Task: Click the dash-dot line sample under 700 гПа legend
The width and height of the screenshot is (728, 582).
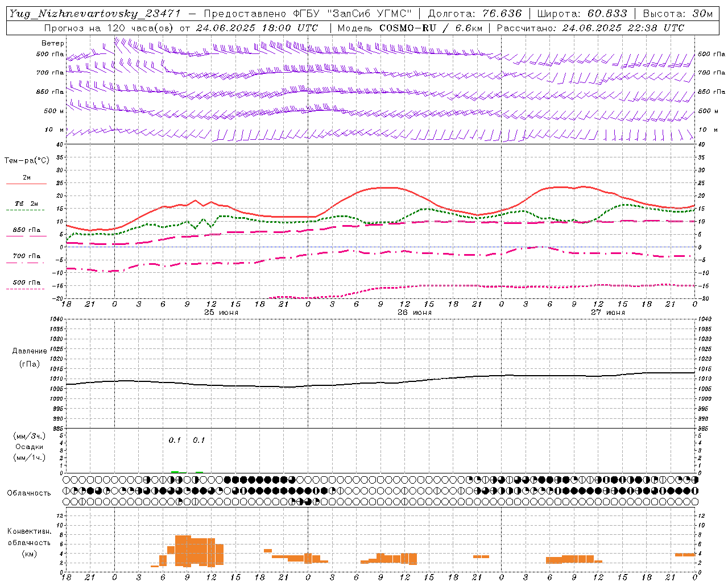Action: click(x=27, y=263)
